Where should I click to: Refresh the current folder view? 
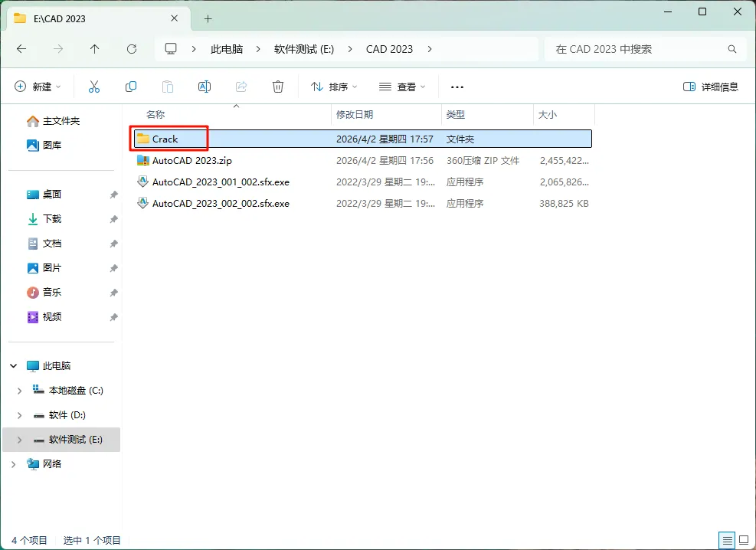click(132, 49)
